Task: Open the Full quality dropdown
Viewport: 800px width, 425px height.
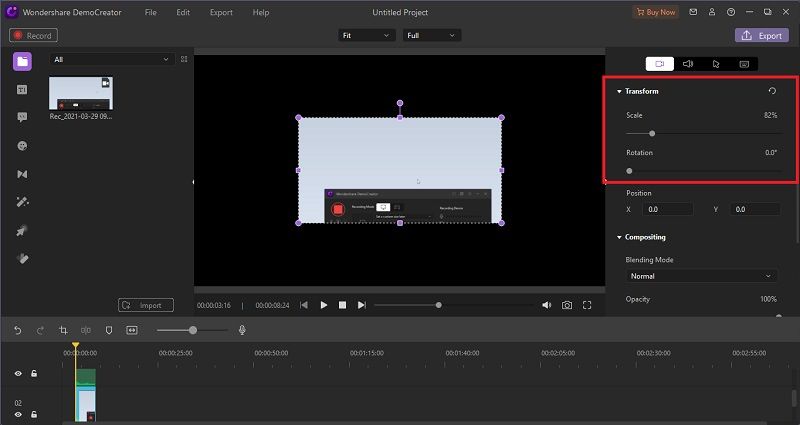Action: [x=432, y=35]
